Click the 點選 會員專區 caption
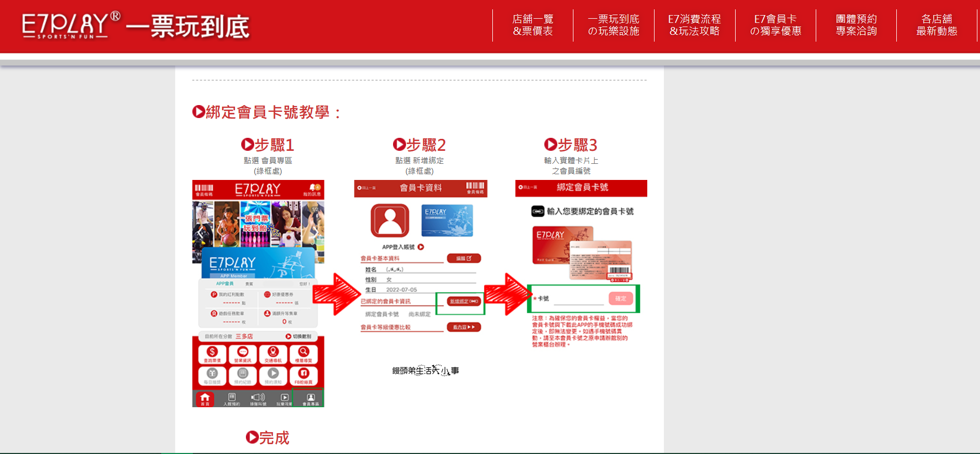 click(268, 160)
